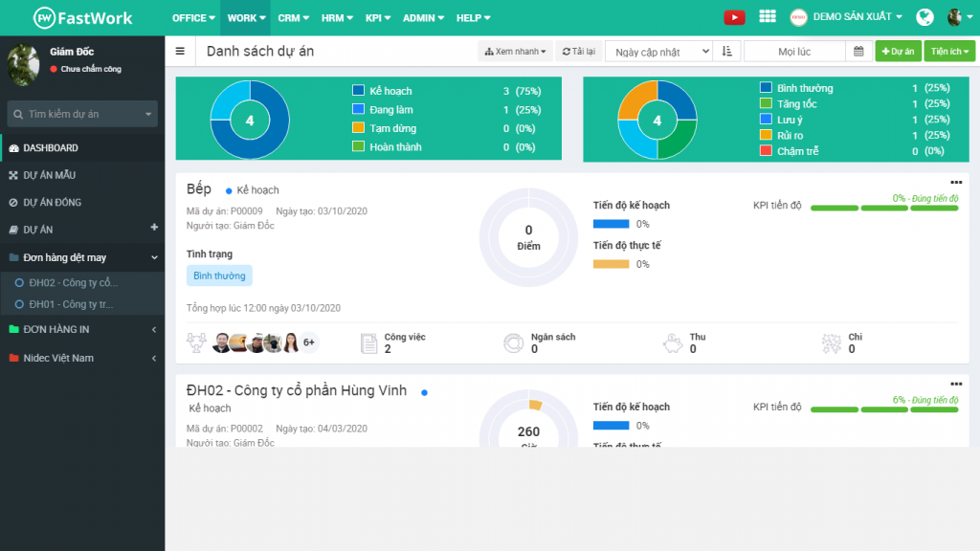Open ĐH02 - Công ty cổ phần Hùng Vinh project
This screenshot has height=551, width=980.
(297, 390)
